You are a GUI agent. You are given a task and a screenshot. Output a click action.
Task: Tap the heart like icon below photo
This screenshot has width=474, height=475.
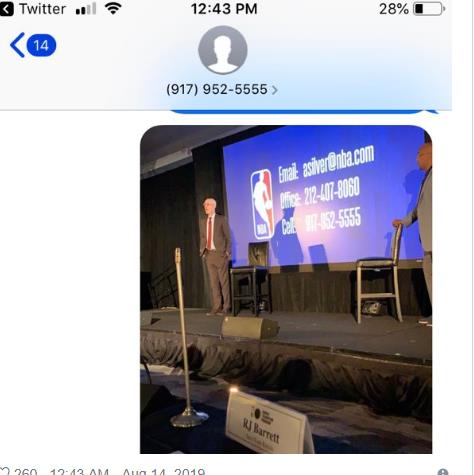[x=5, y=472]
